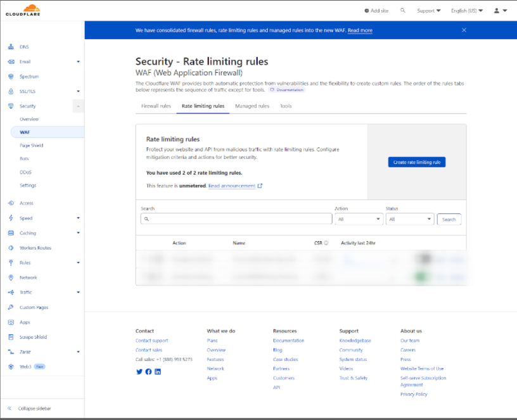Open DDoS in the sidebar

(x=25, y=172)
